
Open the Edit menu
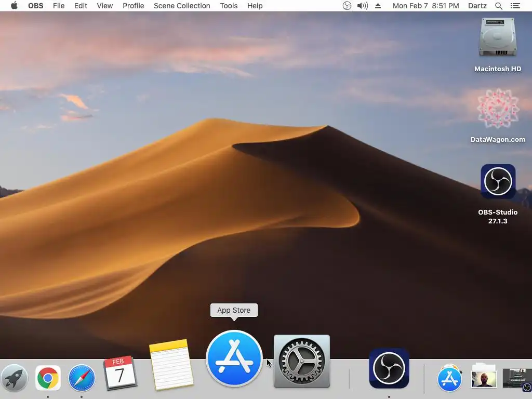pyautogui.click(x=81, y=6)
